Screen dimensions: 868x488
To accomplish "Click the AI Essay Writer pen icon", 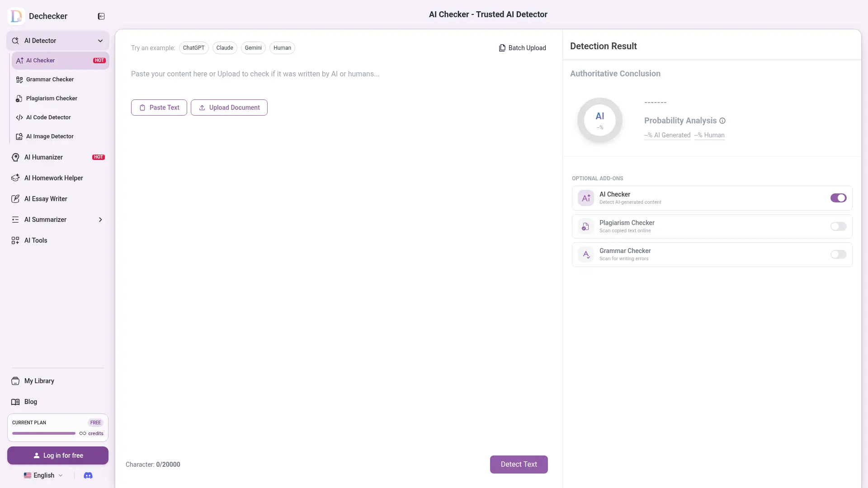I will pyautogui.click(x=15, y=199).
